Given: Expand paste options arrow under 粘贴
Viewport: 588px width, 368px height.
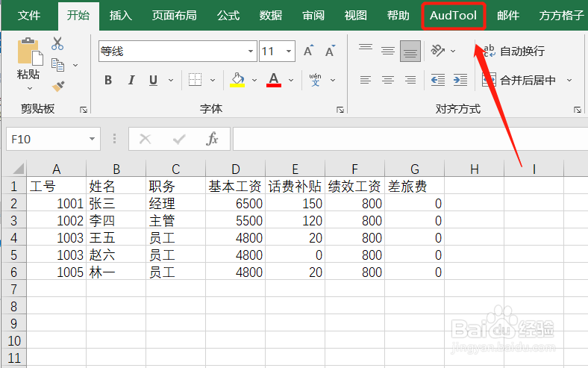Looking at the screenshot, I should click(x=30, y=89).
